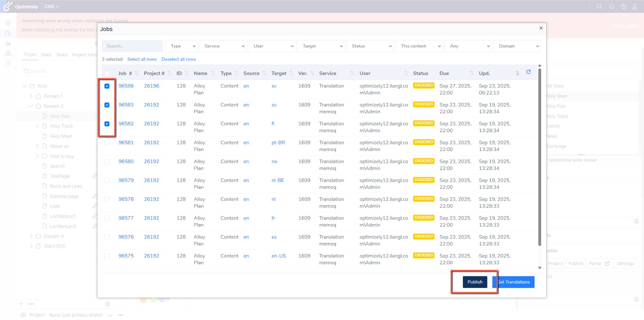This screenshot has height=320, width=644.
Task: Open project 26196 link
Action: (x=152, y=86)
